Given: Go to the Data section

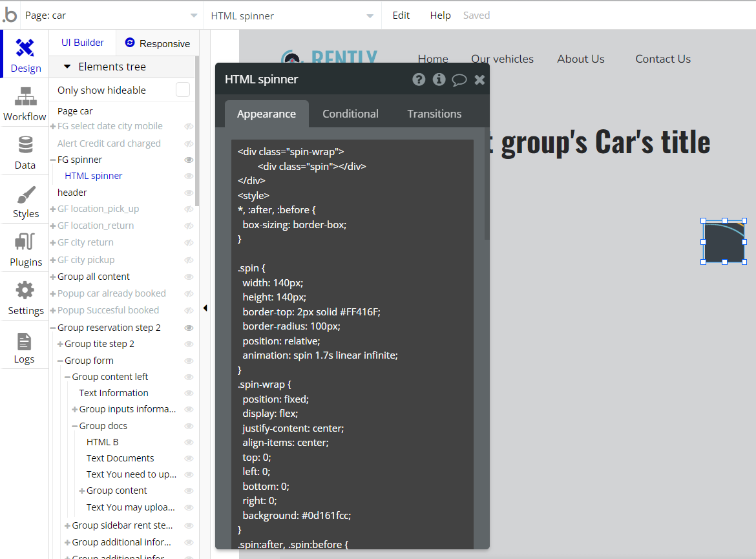Looking at the screenshot, I should (25, 152).
